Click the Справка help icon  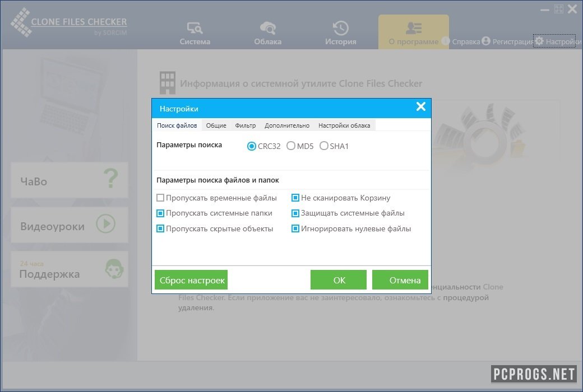click(446, 41)
